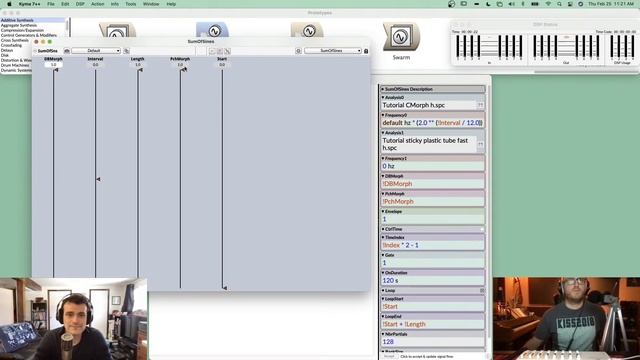Click the Wi-Fi status icon
640x360 pixels.
coord(548,4)
